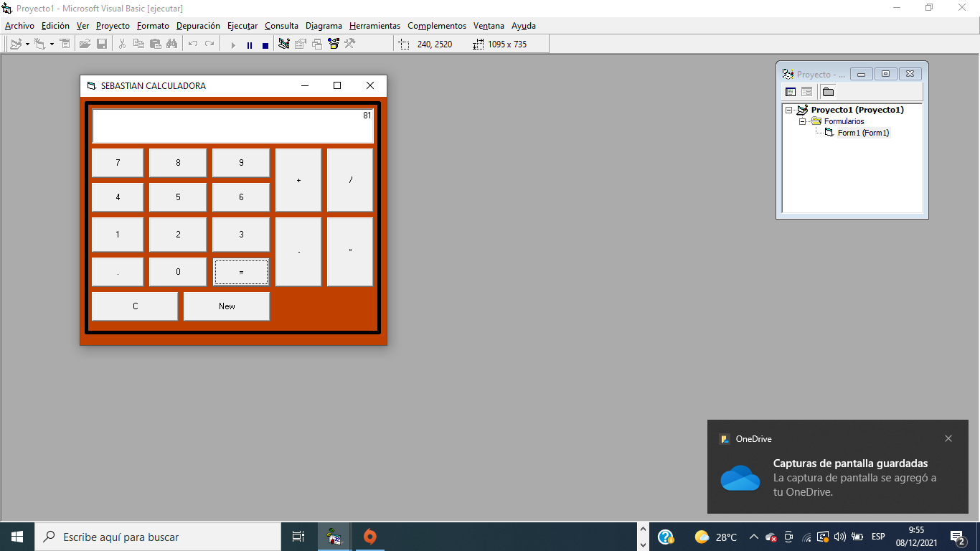Open the Proyecto menu
The height and width of the screenshot is (551, 980).
(113, 26)
